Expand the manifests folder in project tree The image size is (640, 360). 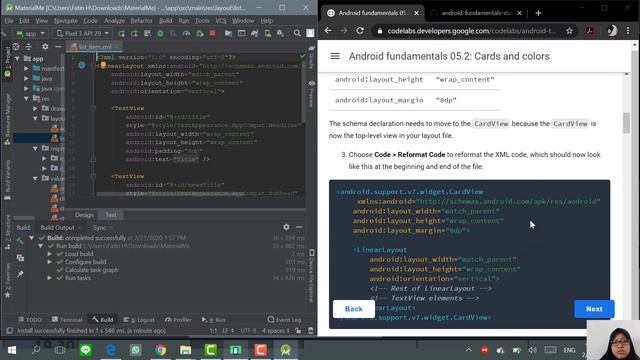click(x=27, y=69)
